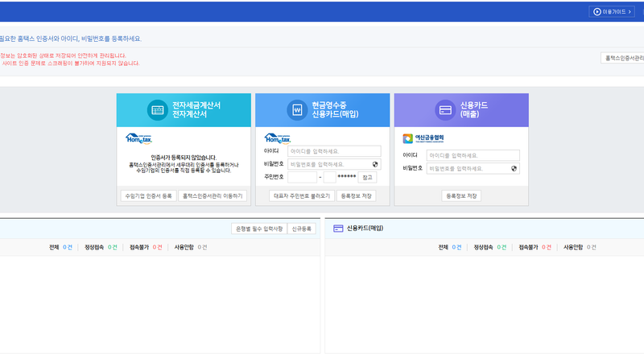The width and height of the screenshot is (644, 362).
Task: Focus the 신용카드(매출) 비밀번호 input field
Action: click(x=473, y=168)
